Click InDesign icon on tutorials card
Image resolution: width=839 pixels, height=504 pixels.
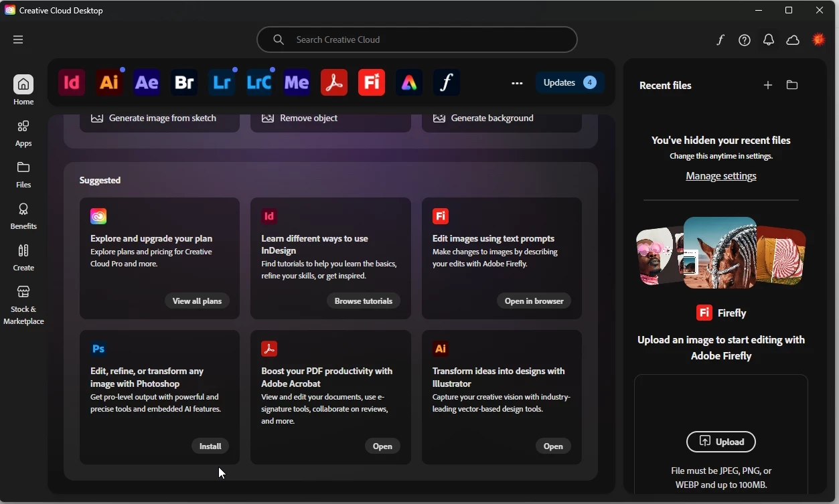click(269, 216)
